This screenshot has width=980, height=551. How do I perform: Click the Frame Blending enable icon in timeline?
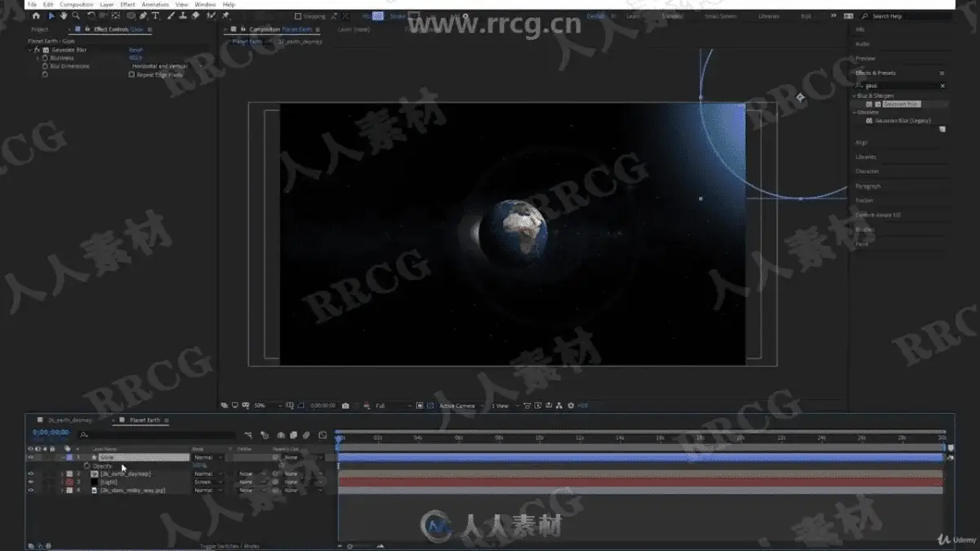coord(293,435)
